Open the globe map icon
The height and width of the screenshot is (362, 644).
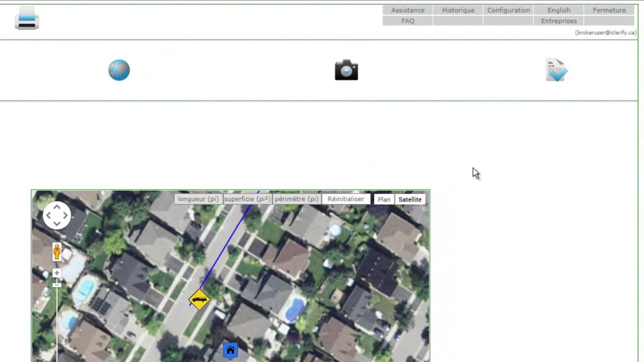pos(119,70)
